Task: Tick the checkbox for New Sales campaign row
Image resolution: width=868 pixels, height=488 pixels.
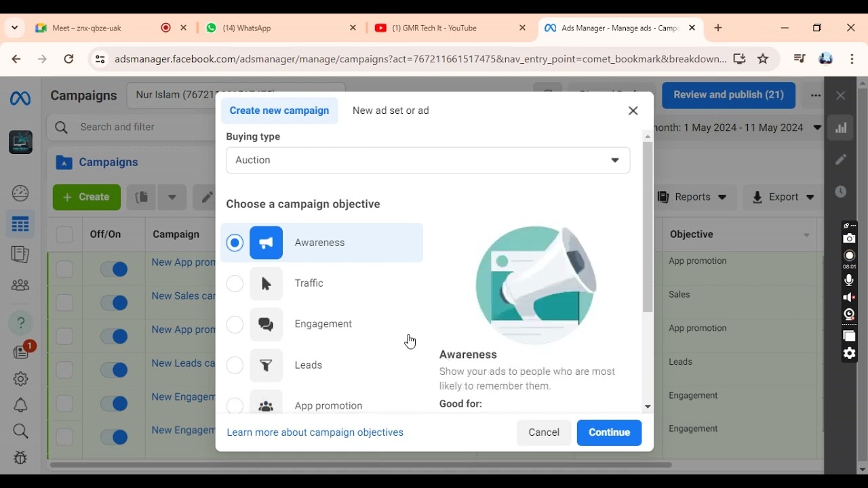Action: [x=64, y=302]
